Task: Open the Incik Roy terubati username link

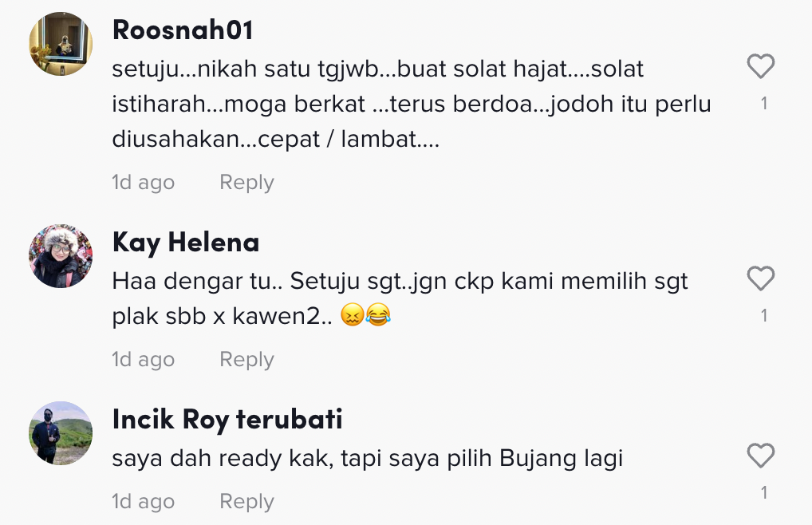Action: (x=227, y=420)
